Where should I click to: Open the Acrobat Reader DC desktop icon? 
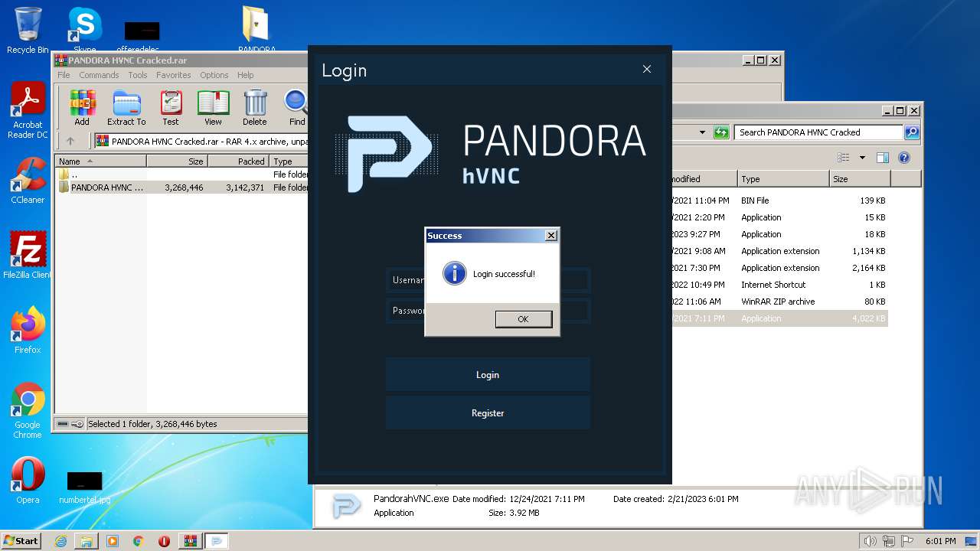click(28, 111)
